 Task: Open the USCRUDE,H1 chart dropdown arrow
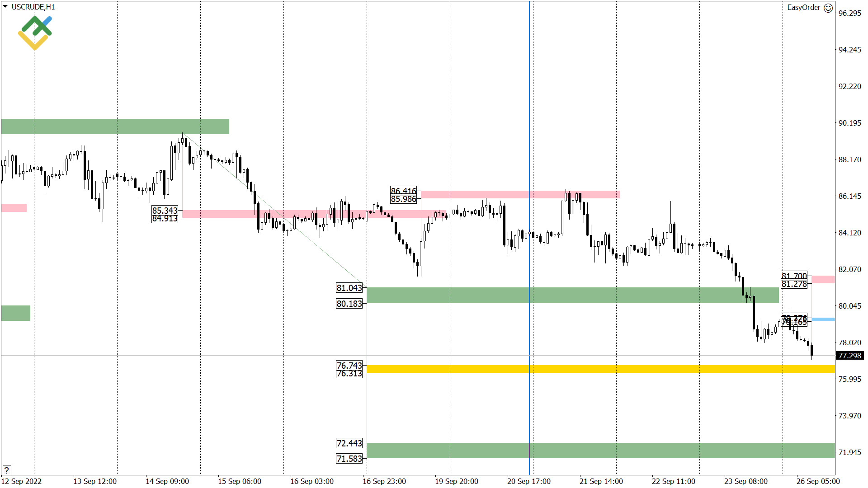[5, 7]
